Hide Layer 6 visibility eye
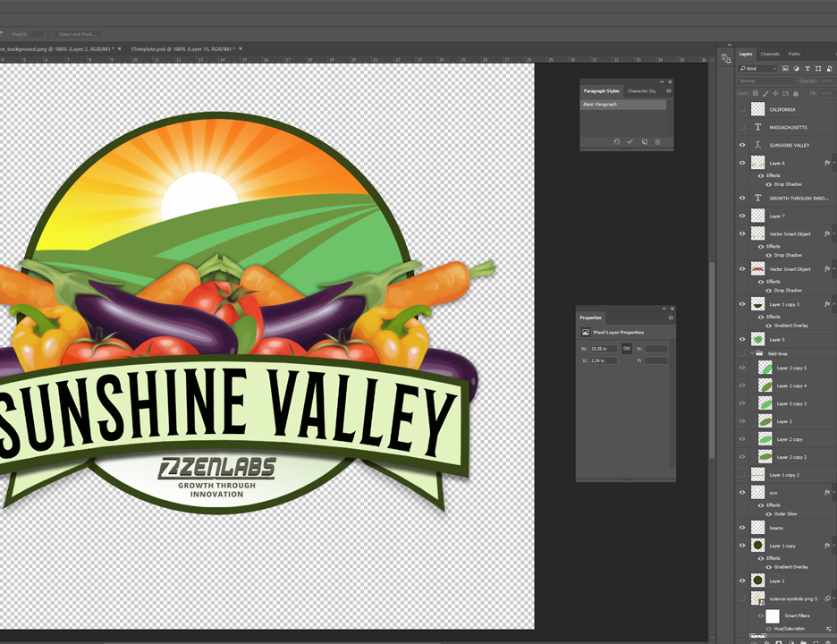This screenshot has width=837, height=644. tap(742, 163)
